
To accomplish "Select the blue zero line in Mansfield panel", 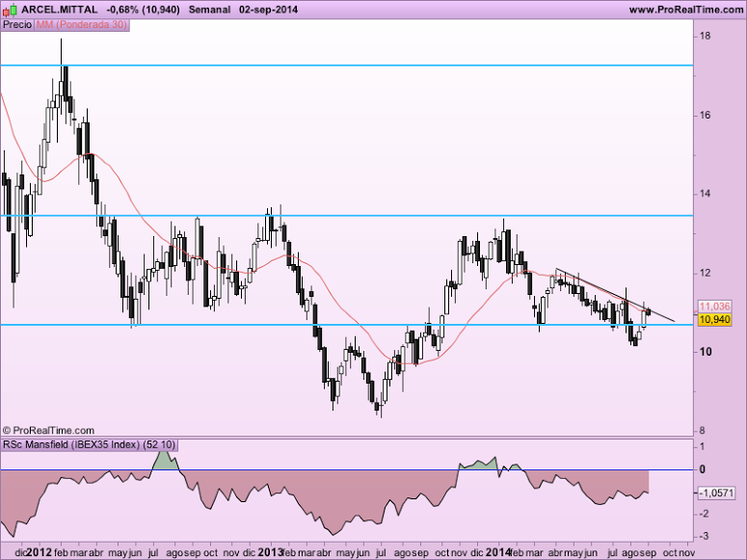I will [x=347, y=470].
